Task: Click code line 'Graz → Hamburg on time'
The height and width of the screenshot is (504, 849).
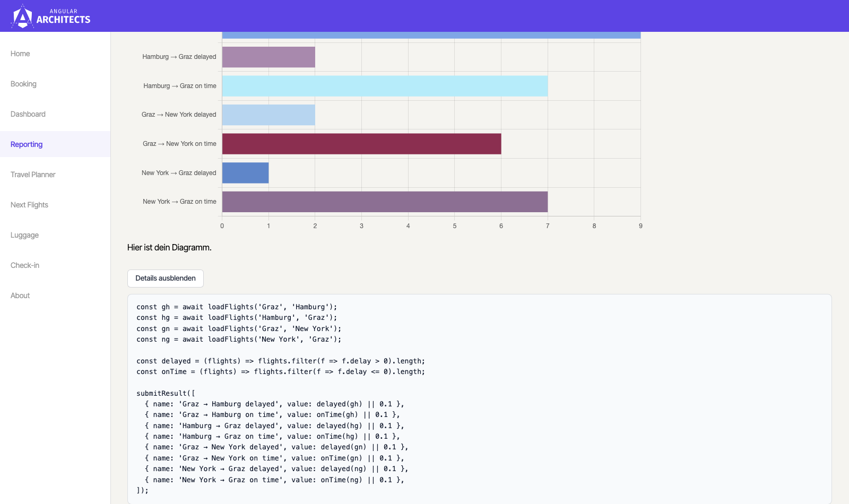Action: point(272,415)
